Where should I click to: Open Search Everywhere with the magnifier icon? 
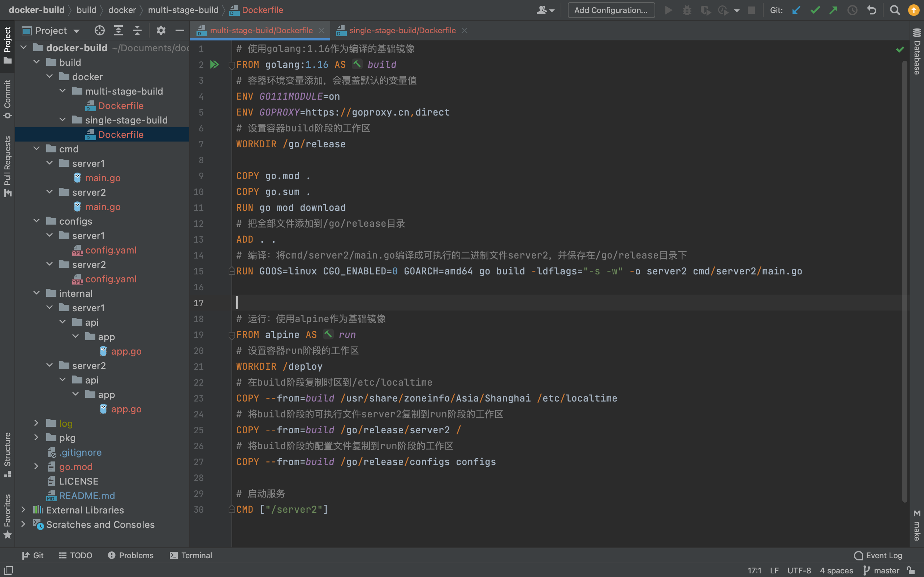click(x=894, y=10)
